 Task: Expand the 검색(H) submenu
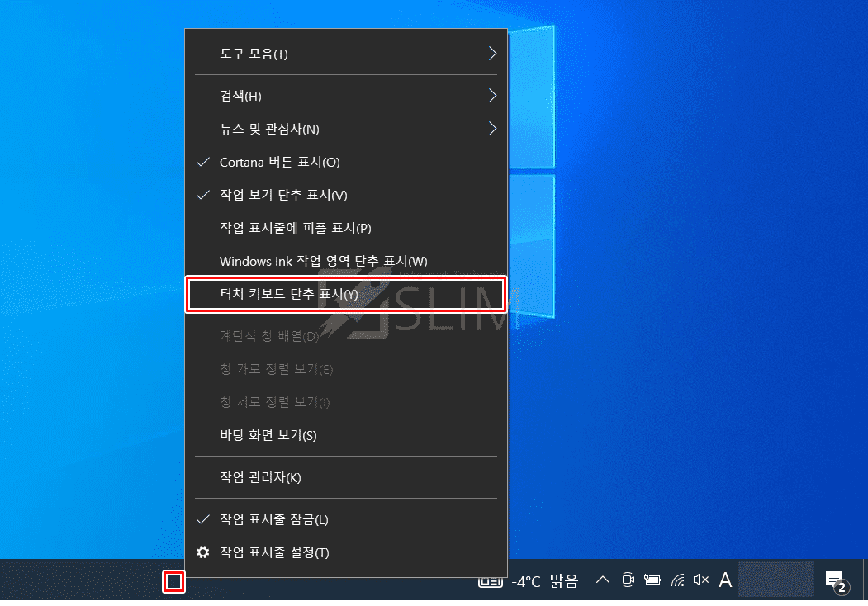[x=346, y=96]
